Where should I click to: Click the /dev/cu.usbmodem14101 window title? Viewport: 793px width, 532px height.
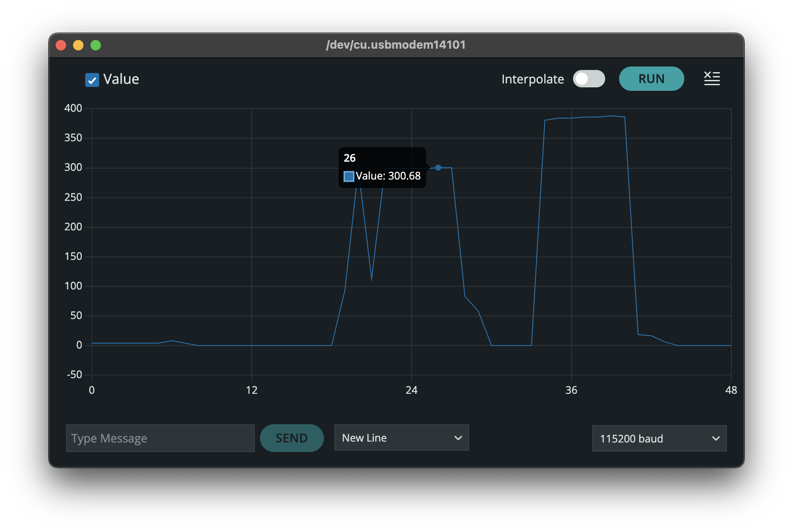click(x=396, y=45)
